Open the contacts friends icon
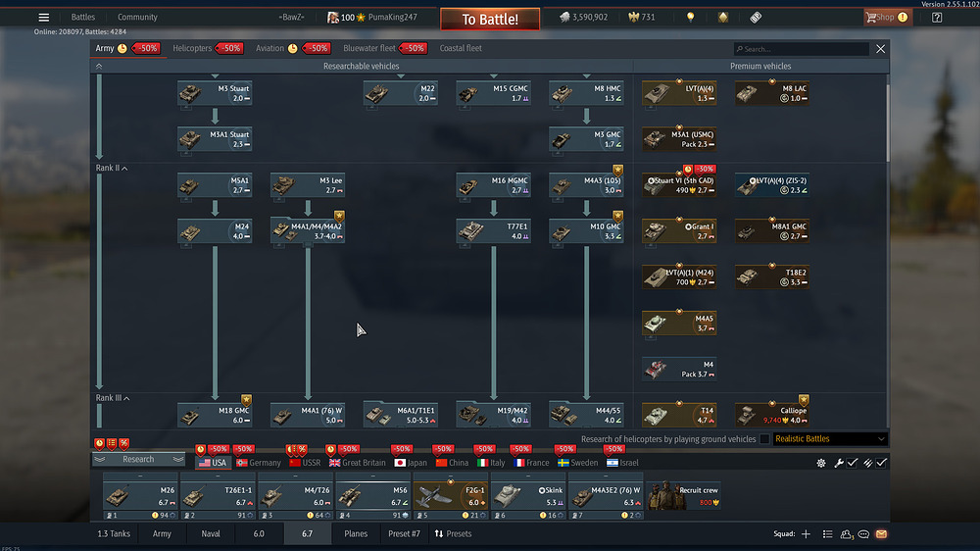This screenshot has height=551, width=980. [x=847, y=534]
